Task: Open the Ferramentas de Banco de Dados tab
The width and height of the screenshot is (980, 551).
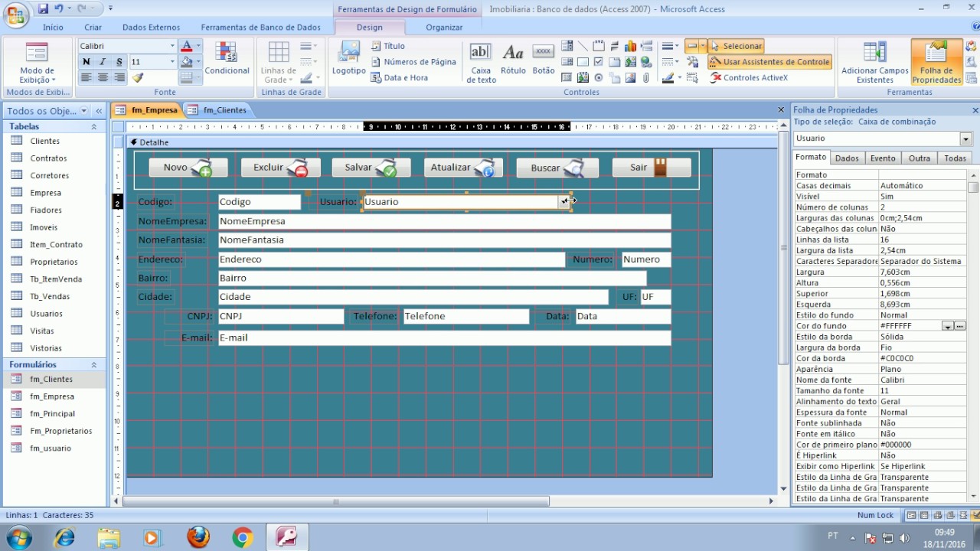Action: [261, 27]
